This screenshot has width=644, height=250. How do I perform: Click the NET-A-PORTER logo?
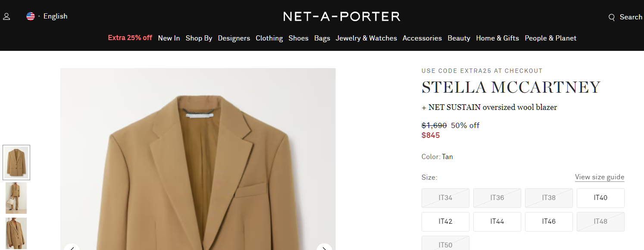[342, 16]
